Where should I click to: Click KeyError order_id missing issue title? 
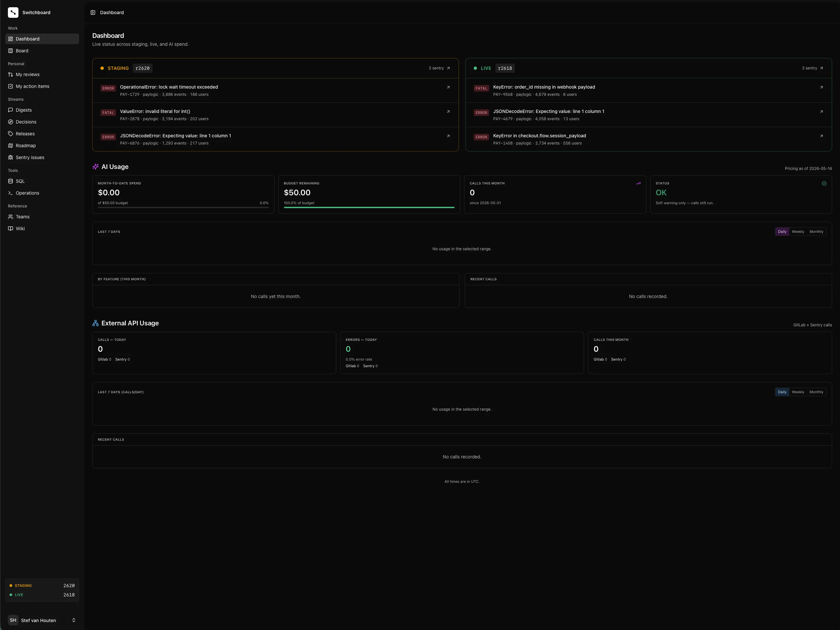pos(544,87)
